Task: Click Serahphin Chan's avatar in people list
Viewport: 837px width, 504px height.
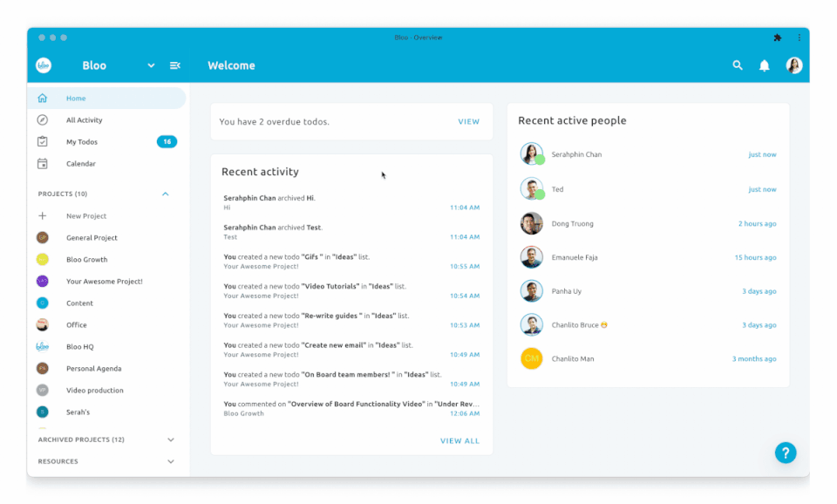Action: [532, 153]
